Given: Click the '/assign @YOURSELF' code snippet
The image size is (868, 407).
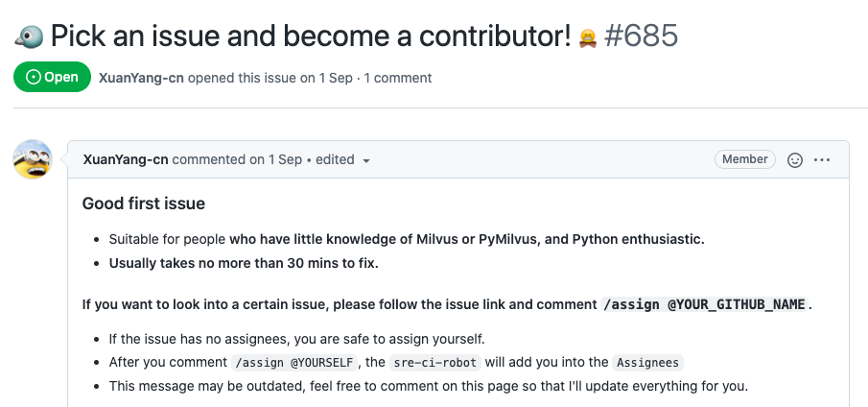Looking at the screenshot, I should coord(294,363).
